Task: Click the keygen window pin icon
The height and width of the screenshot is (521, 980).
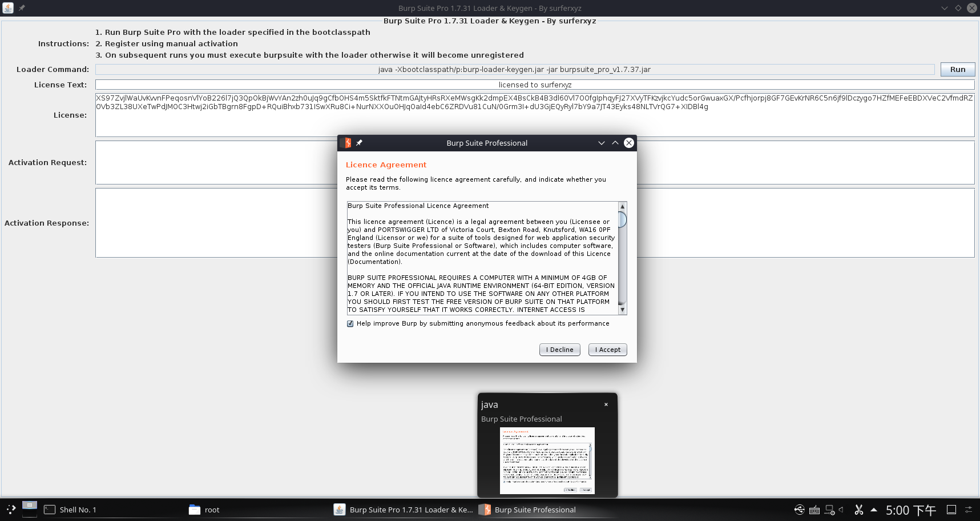Action: pyautogui.click(x=22, y=8)
